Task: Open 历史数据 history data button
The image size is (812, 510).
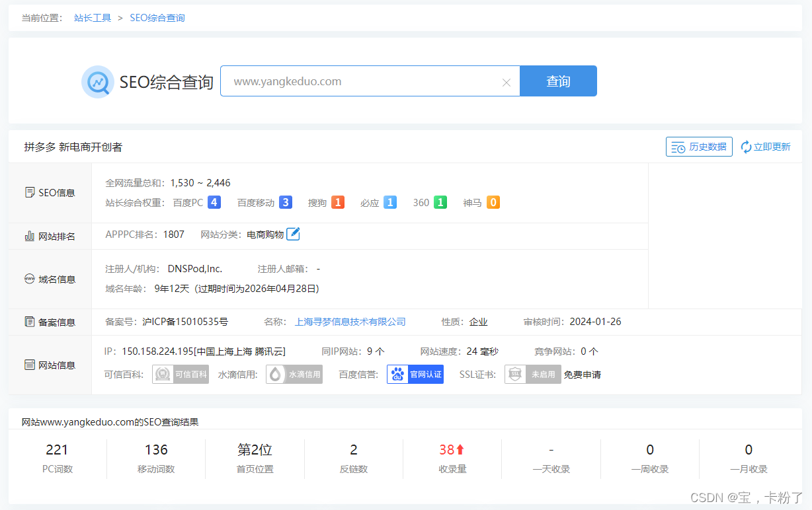Action: [x=699, y=147]
